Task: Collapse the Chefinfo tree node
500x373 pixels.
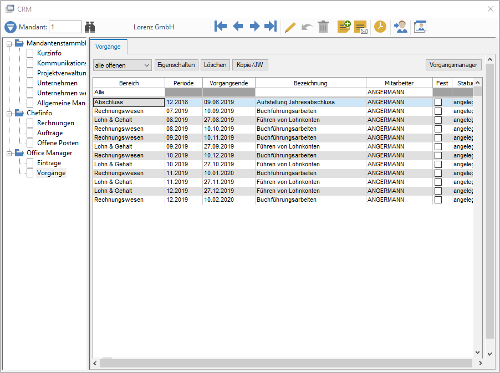Action: coord(10,113)
